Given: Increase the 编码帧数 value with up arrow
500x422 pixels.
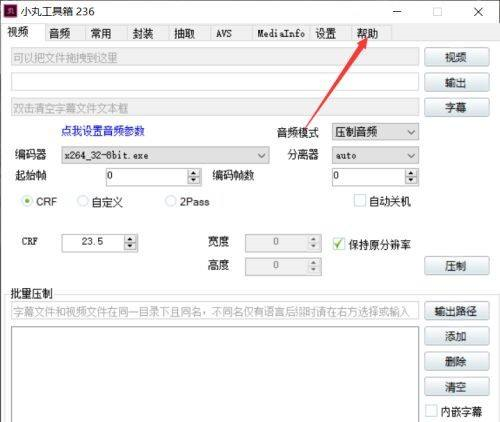Looking at the screenshot, I should pos(411,173).
